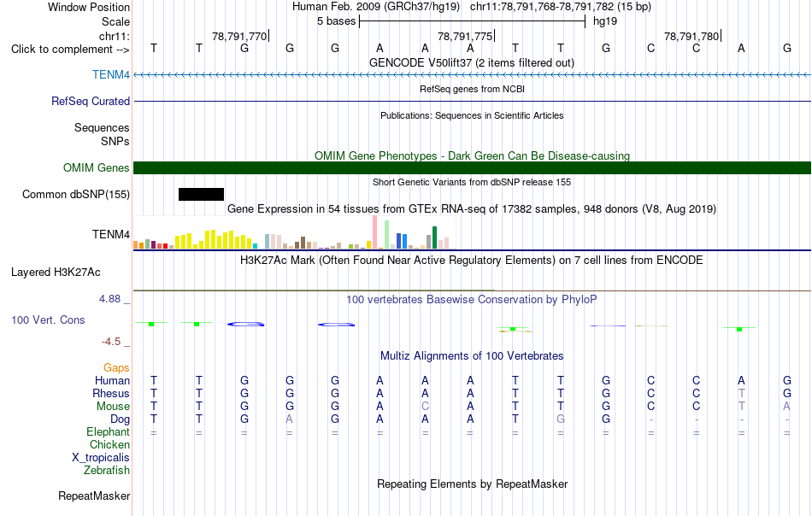Click the dark green GTEx expression bar
This screenshot has height=516, width=812.
435,237
